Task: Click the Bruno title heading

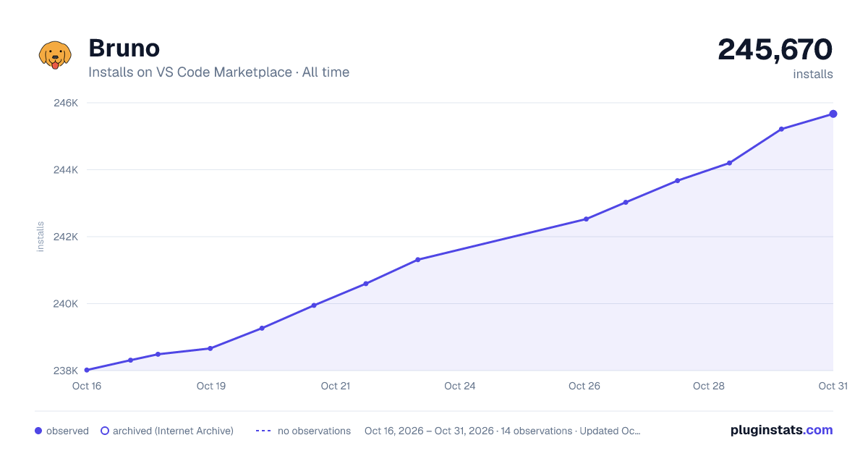Action: pos(124,48)
